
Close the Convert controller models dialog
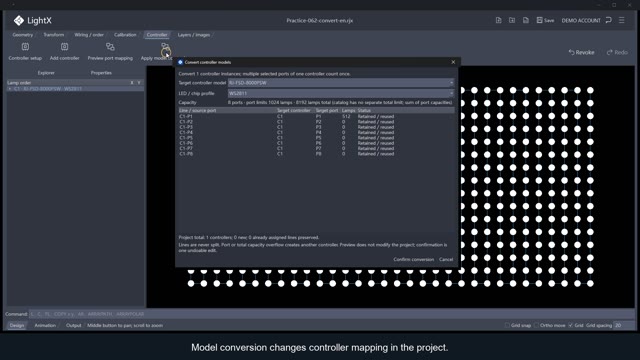click(x=453, y=62)
